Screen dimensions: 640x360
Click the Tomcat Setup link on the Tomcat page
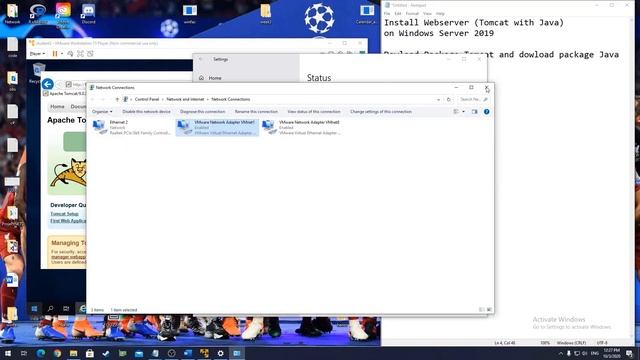tap(64, 214)
